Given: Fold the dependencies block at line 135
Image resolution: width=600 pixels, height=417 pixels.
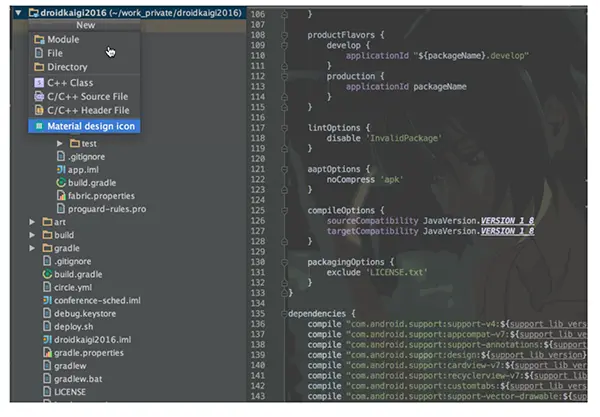Looking at the screenshot, I should 284,314.
